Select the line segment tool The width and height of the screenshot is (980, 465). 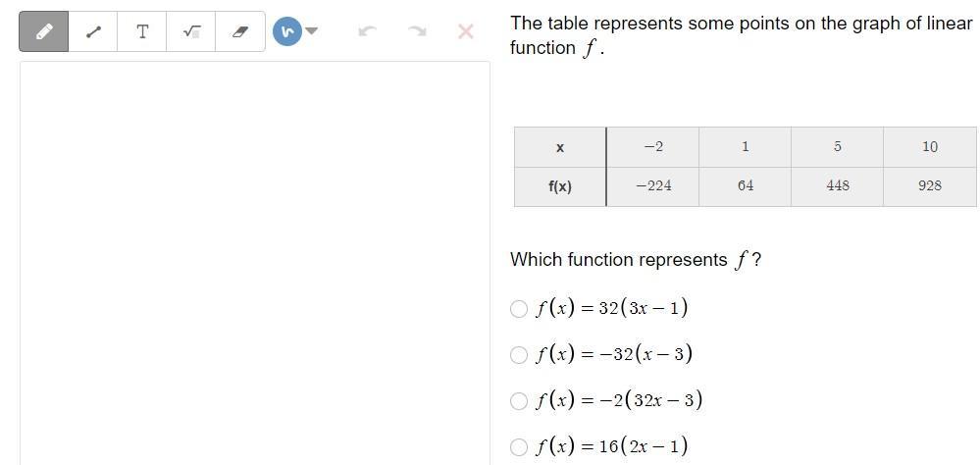[x=93, y=31]
